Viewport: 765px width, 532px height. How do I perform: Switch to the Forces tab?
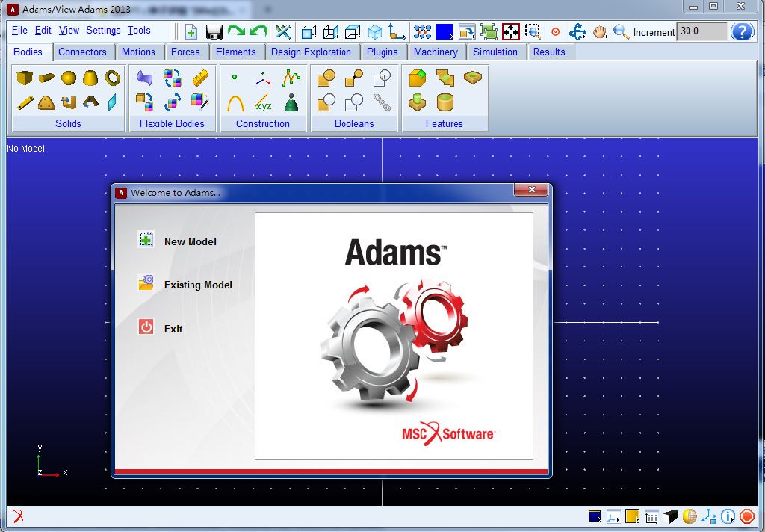(185, 52)
